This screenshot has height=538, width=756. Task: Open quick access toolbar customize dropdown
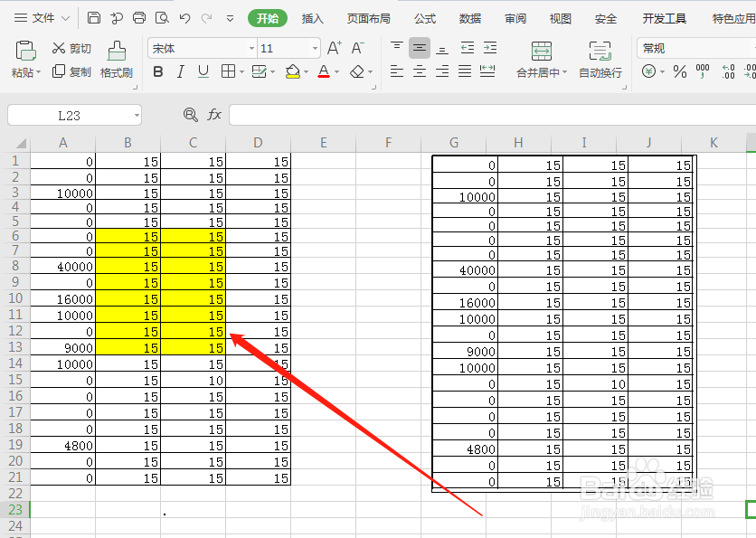pos(230,18)
